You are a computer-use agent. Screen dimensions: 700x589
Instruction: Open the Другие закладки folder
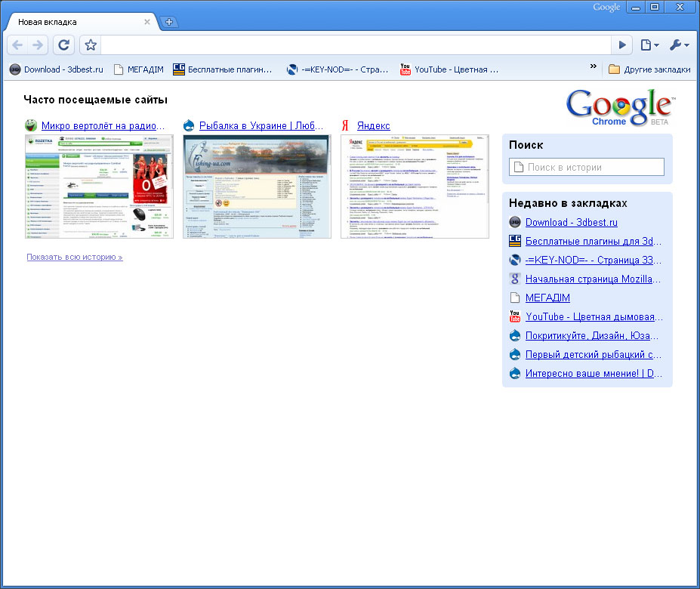(649, 69)
